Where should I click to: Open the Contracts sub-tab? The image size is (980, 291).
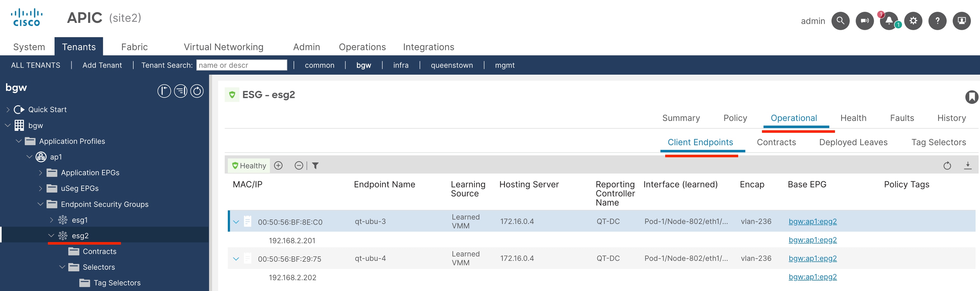(776, 142)
